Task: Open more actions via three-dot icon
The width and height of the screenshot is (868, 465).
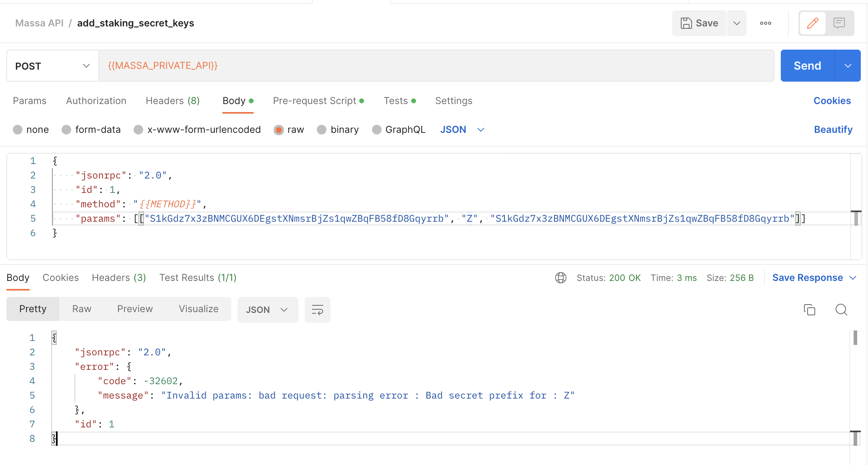Action: 765,23
